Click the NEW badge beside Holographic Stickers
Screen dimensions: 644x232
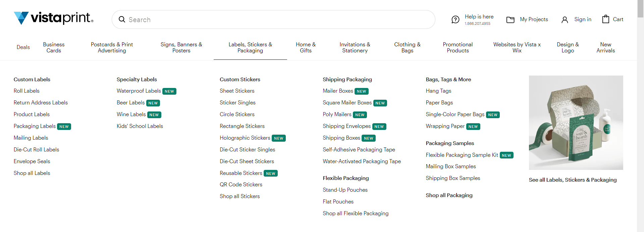coord(278,138)
